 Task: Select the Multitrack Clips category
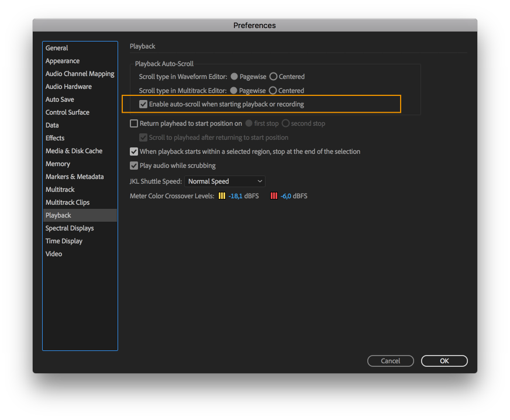click(67, 202)
